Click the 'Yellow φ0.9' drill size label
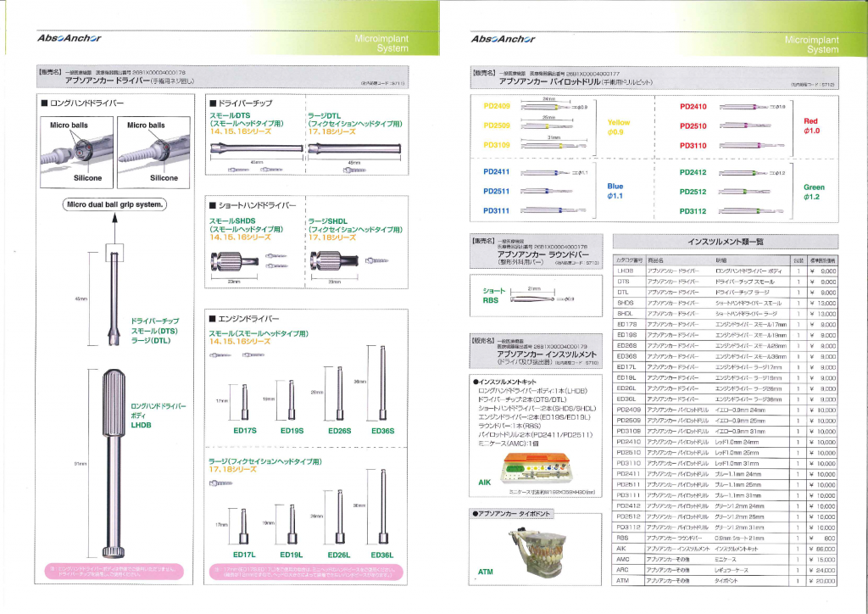This screenshot has height=614, width=868. point(618,127)
